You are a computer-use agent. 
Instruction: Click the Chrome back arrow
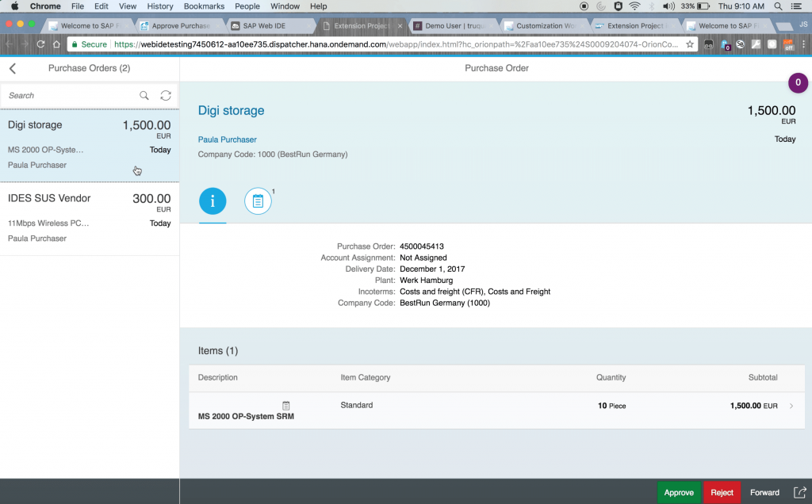[x=9, y=44]
